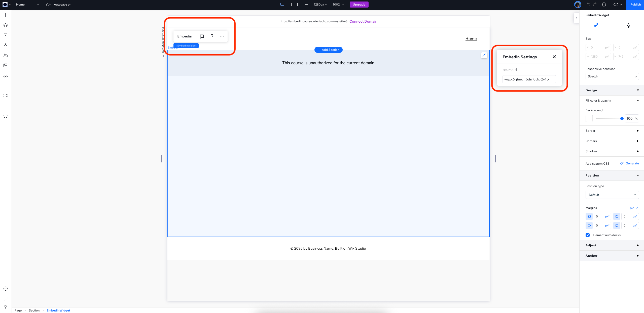Open the Add Elements panel
This screenshot has height=313, width=644.
coord(5,15)
